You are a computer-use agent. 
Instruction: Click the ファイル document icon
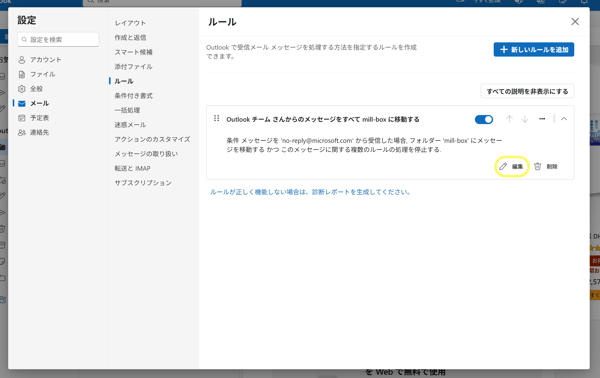click(x=22, y=74)
